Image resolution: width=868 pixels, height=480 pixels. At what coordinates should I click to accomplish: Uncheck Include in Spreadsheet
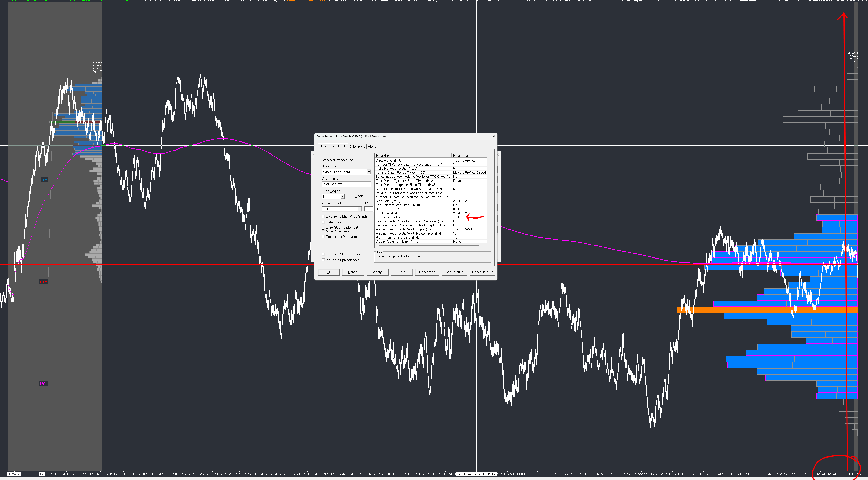point(323,260)
